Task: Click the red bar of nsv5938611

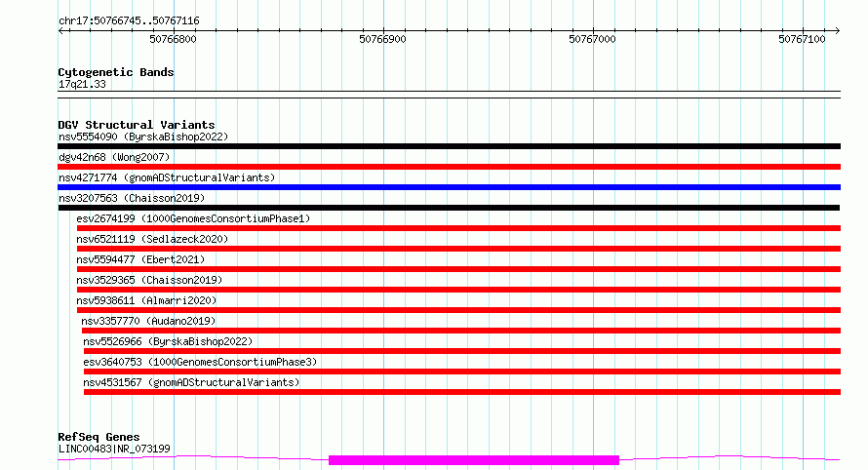Action: pyautogui.click(x=458, y=310)
